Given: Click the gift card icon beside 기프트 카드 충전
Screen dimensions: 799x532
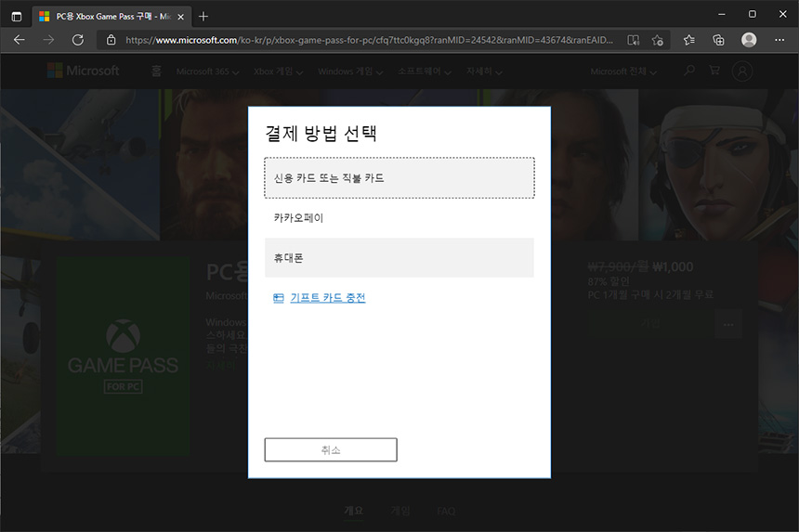Looking at the screenshot, I should [278, 298].
